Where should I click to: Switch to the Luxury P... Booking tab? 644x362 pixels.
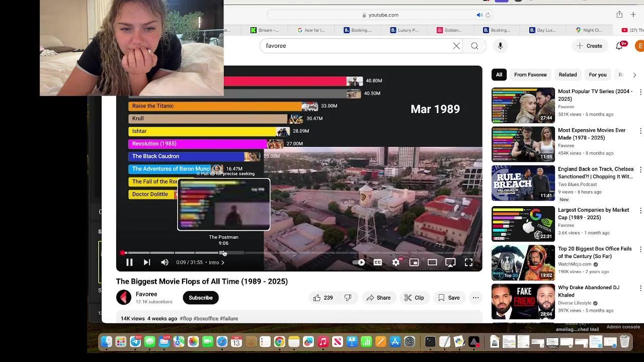tap(404, 30)
